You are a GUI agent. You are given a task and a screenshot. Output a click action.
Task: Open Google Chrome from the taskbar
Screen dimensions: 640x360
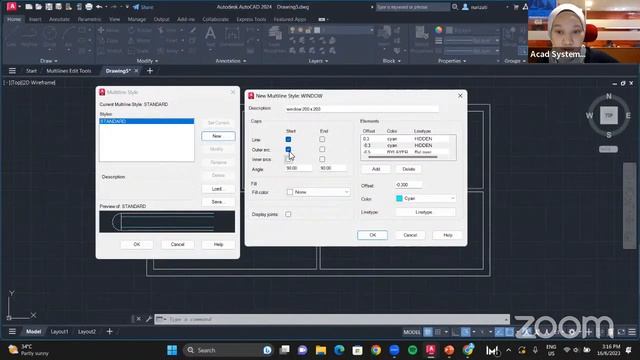coord(376,350)
